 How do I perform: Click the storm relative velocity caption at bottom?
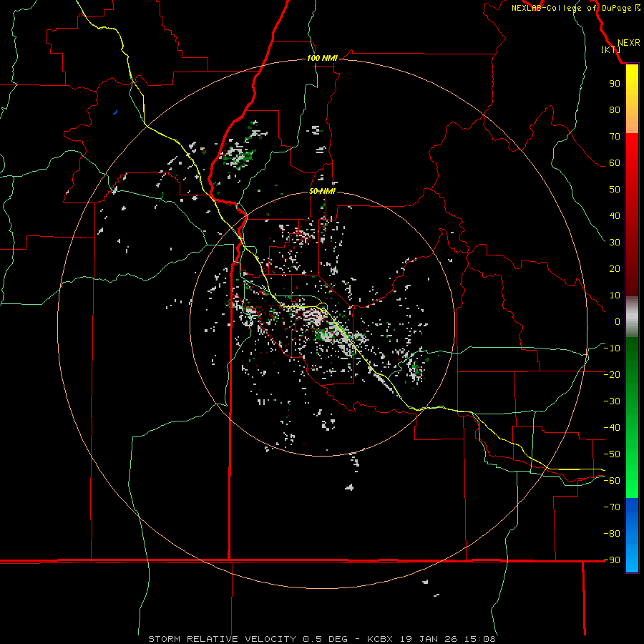point(322,639)
